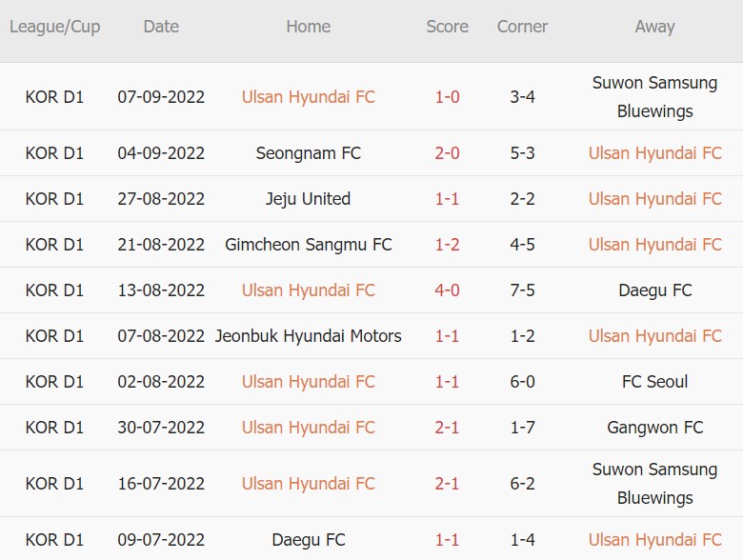Click the Date column header
743x560 pixels.
[161, 27]
